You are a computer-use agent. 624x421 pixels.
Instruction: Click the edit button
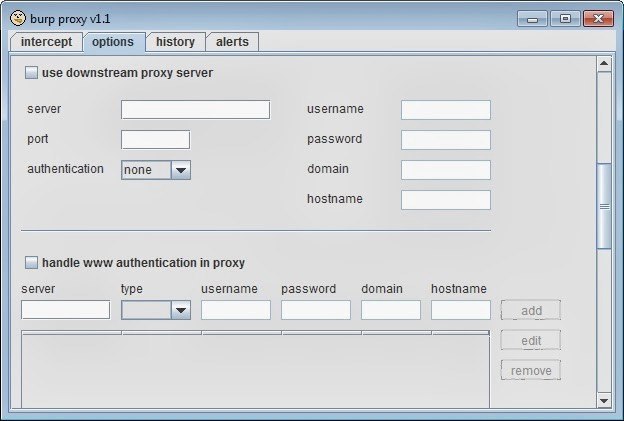pyautogui.click(x=531, y=340)
